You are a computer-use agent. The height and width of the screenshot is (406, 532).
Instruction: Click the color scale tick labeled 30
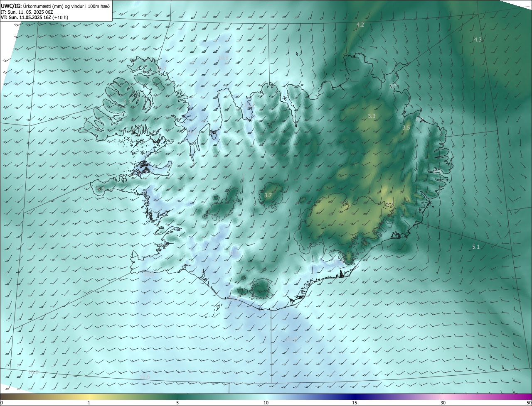click(443, 403)
